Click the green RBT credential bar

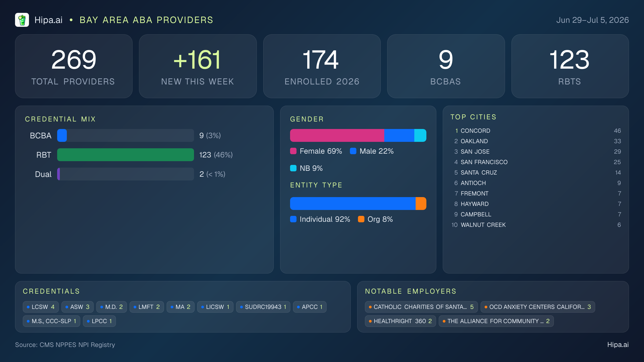[x=126, y=155]
